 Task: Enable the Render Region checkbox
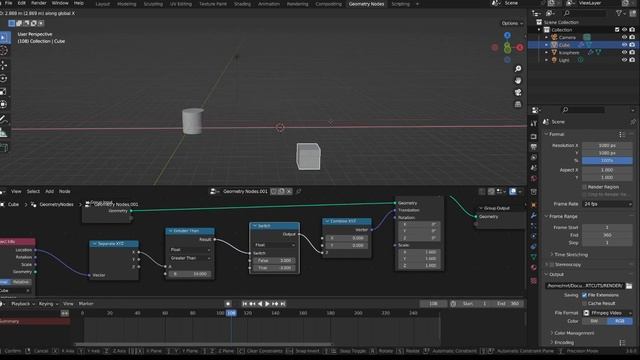click(584, 187)
